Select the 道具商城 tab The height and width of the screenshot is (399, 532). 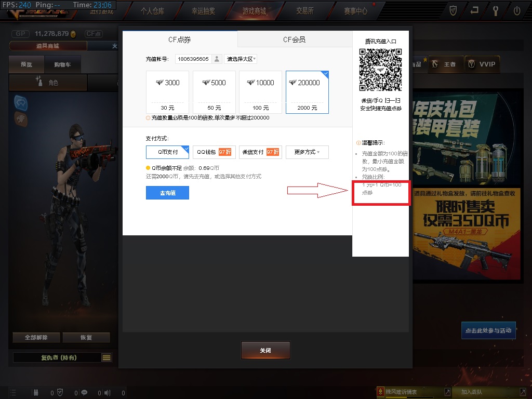coord(48,46)
